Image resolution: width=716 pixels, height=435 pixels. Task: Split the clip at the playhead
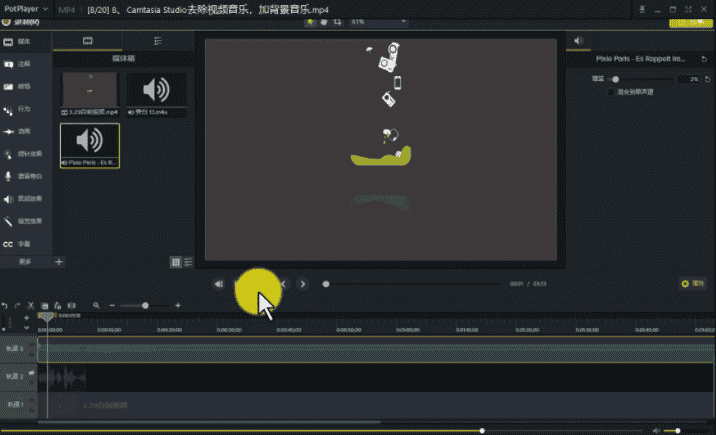tap(71, 305)
